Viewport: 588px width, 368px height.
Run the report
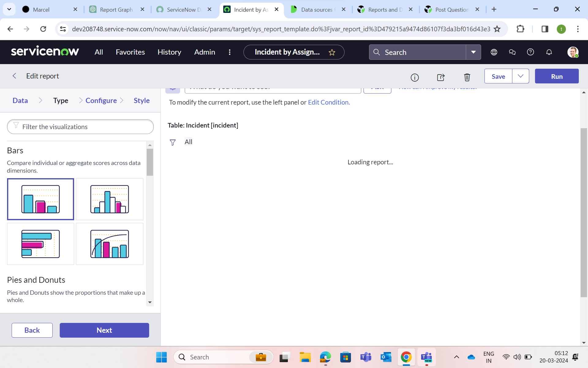pos(557,76)
